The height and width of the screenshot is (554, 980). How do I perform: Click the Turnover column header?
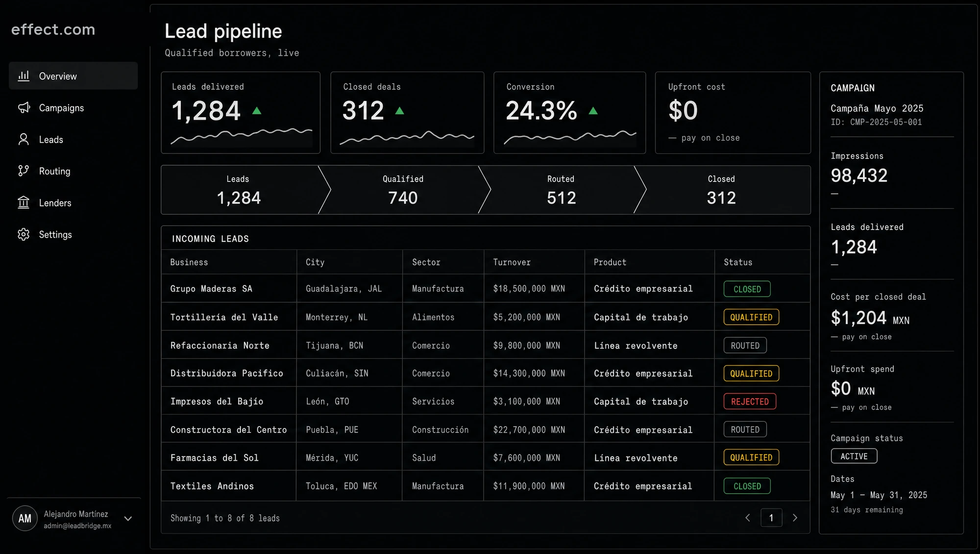click(x=512, y=262)
